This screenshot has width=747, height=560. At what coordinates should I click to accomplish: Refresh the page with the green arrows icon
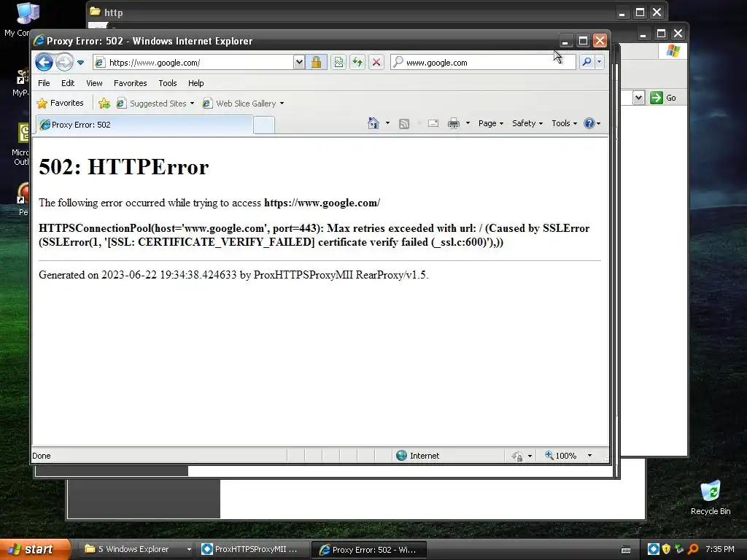pos(357,62)
